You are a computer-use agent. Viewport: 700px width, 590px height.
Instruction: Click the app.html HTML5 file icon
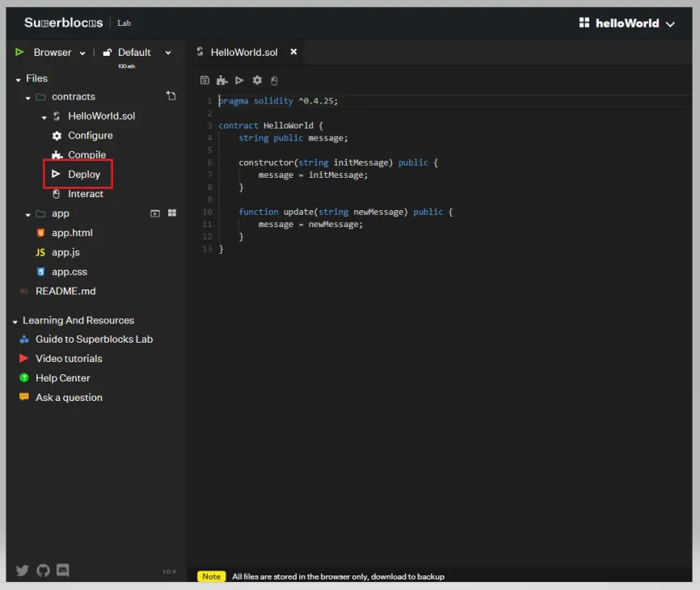point(40,233)
